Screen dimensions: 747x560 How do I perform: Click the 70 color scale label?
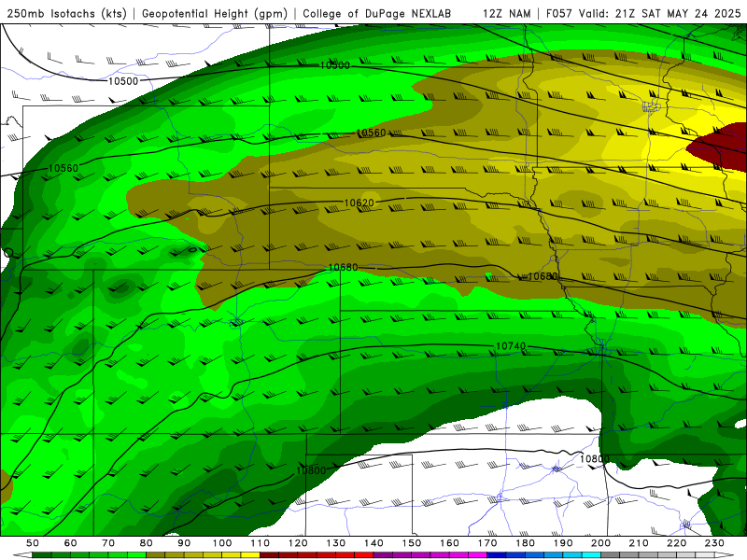tap(108, 543)
